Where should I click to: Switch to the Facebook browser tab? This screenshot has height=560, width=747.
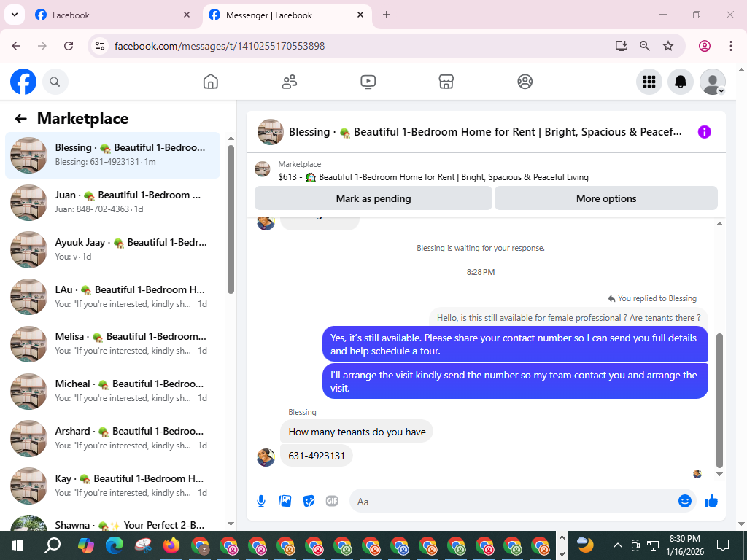tap(112, 15)
